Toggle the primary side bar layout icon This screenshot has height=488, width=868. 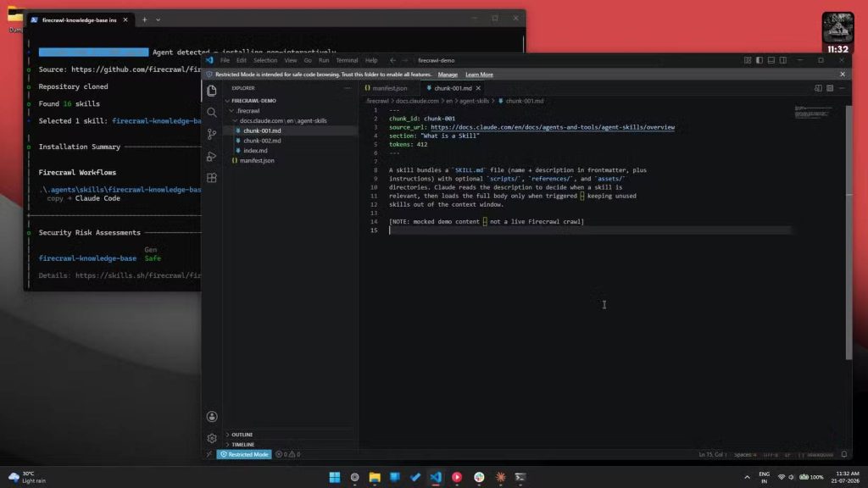tap(759, 60)
